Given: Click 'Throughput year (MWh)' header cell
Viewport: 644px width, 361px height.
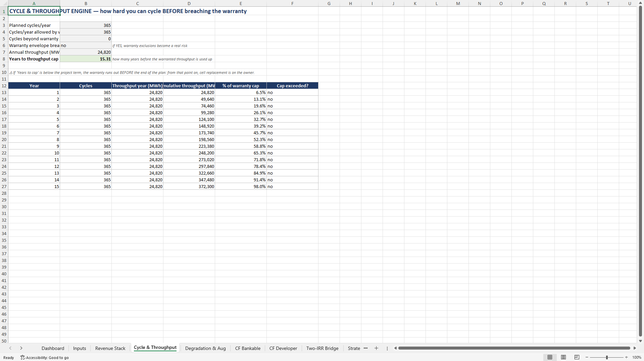Looking at the screenshot, I should (137, 86).
